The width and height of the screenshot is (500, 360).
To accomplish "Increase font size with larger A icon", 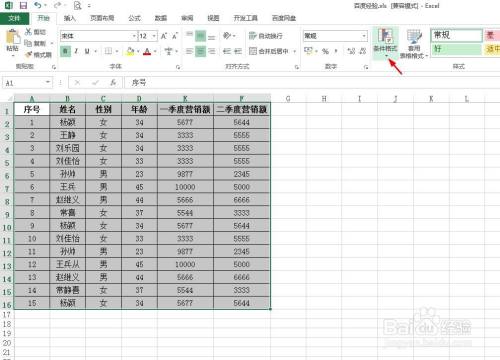I will click(164, 36).
